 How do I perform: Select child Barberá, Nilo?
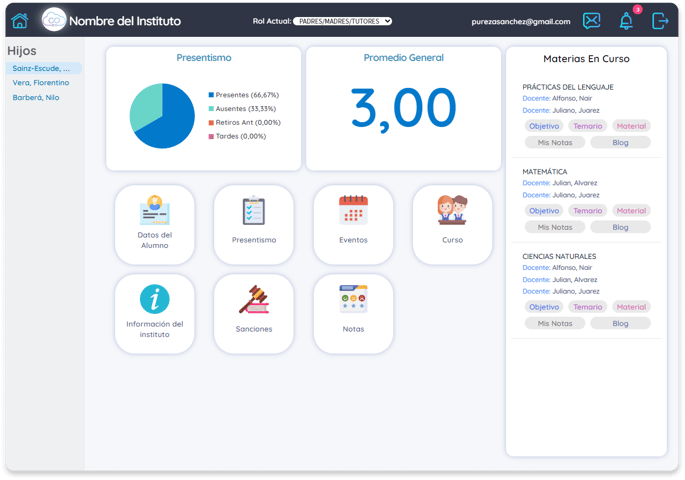coord(36,97)
